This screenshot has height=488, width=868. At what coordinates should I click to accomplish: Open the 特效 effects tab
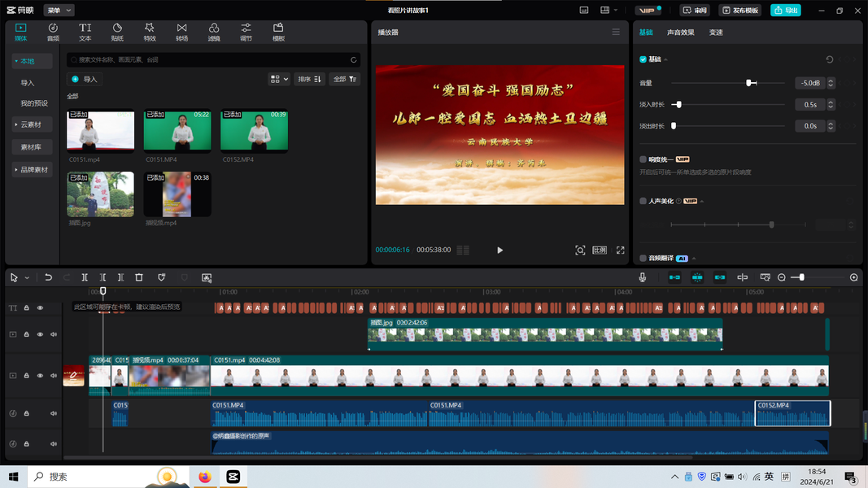[150, 32]
